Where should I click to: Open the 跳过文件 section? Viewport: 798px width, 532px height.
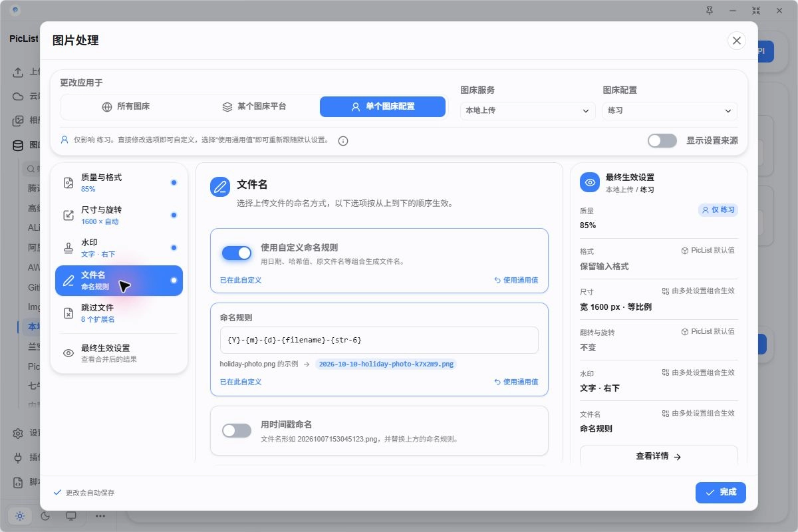(x=119, y=313)
